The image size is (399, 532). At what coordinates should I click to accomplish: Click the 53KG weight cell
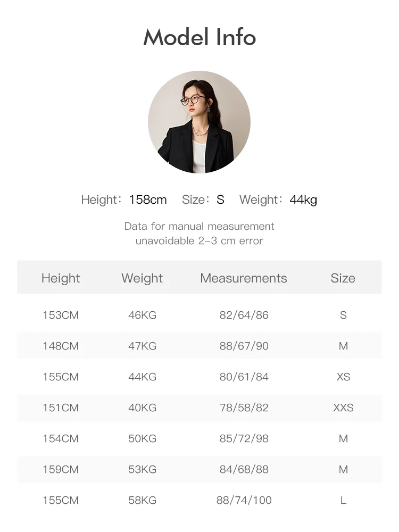pos(142,469)
